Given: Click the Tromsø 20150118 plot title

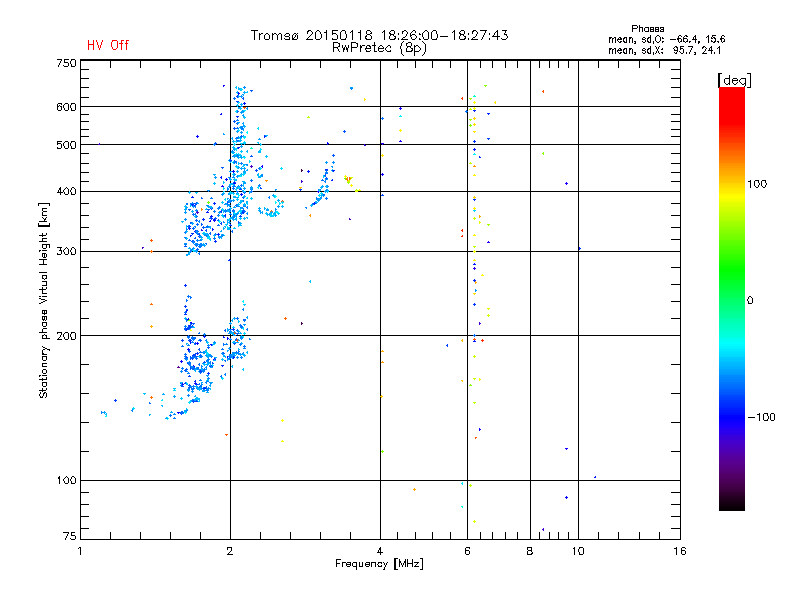Looking at the screenshot, I should pos(380,35).
